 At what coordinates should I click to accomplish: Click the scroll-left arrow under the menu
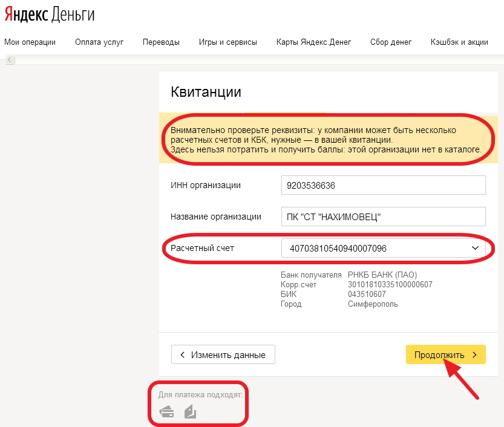[10, 59]
